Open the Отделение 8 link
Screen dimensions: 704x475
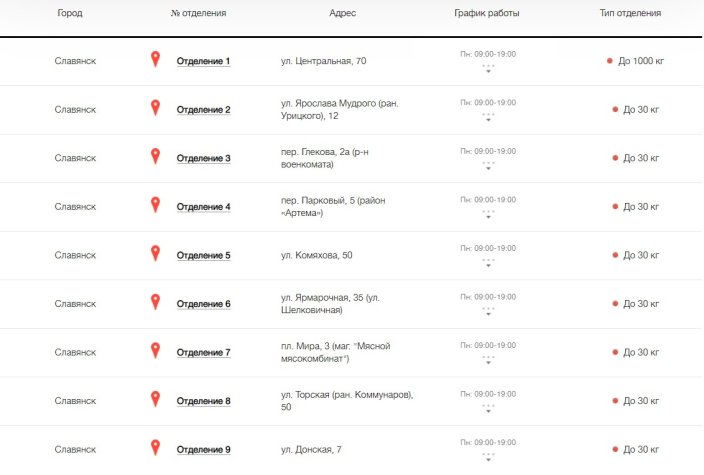[203, 401]
